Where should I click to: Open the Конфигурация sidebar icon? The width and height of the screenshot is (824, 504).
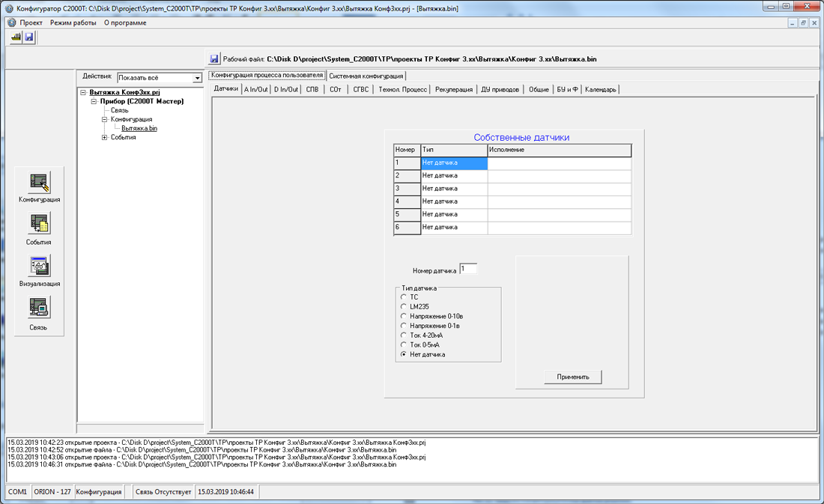39,183
